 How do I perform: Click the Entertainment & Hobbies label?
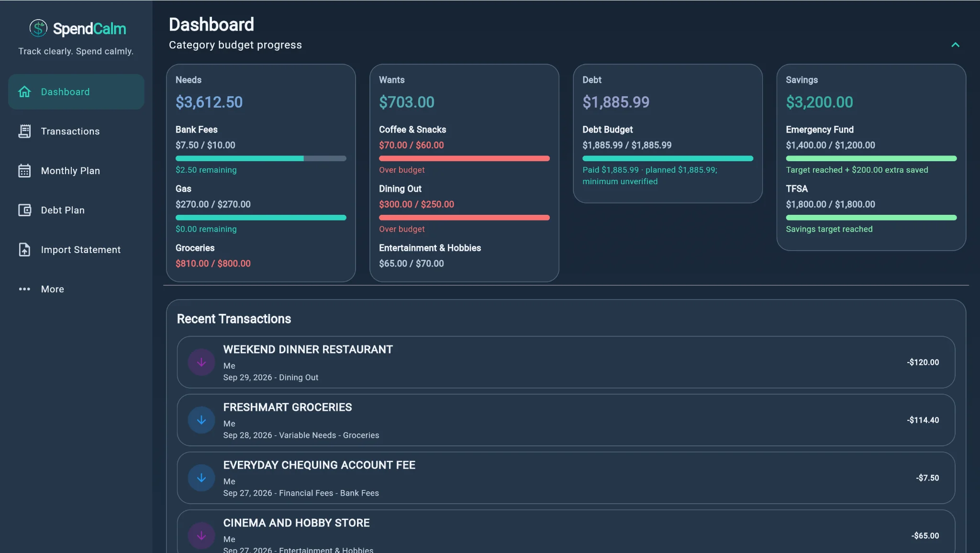430,248
